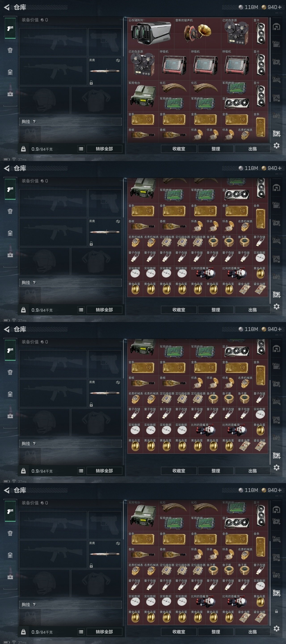The height and width of the screenshot is (644, 286).
Task: Open the backpack tab in left sidebar
Action: pyautogui.click(x=10, y=50)
